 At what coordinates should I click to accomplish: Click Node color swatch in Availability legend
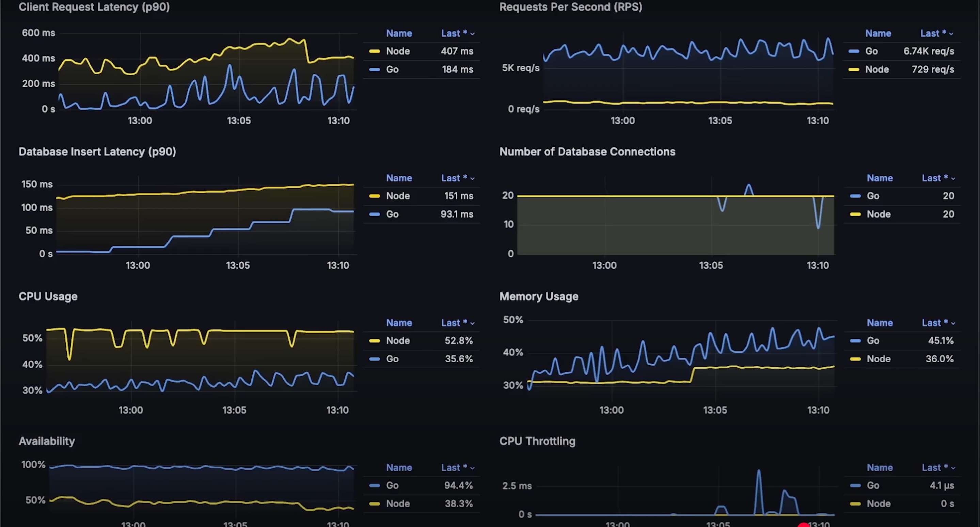[x=374, y=504]
